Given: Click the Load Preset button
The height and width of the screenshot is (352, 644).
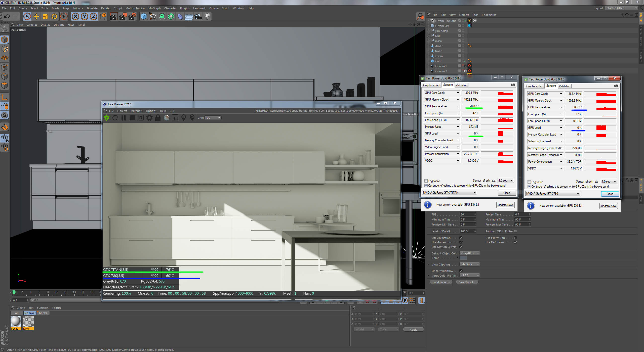Looking at the screenshot, I should (441, 282).
